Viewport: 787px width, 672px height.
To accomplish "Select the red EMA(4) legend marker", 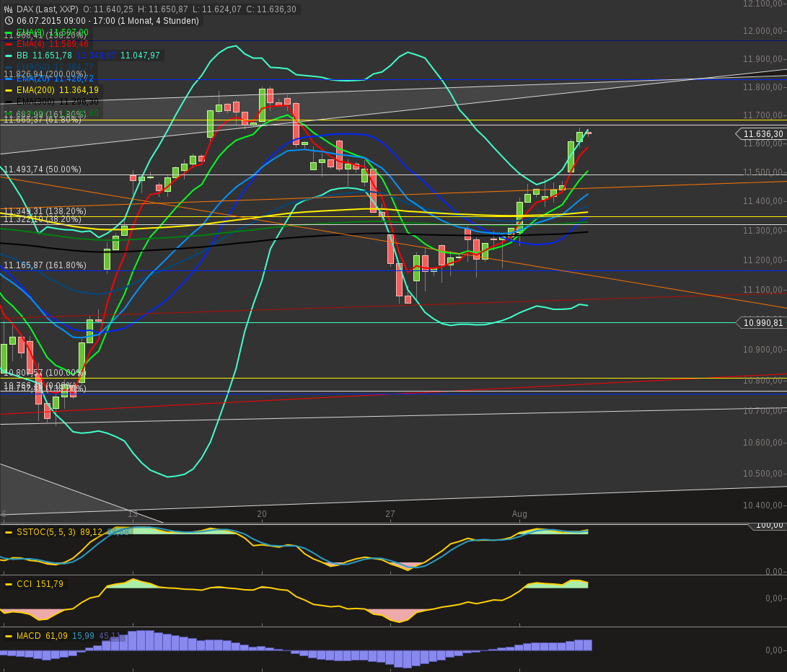I will click(x=9, y=44).
